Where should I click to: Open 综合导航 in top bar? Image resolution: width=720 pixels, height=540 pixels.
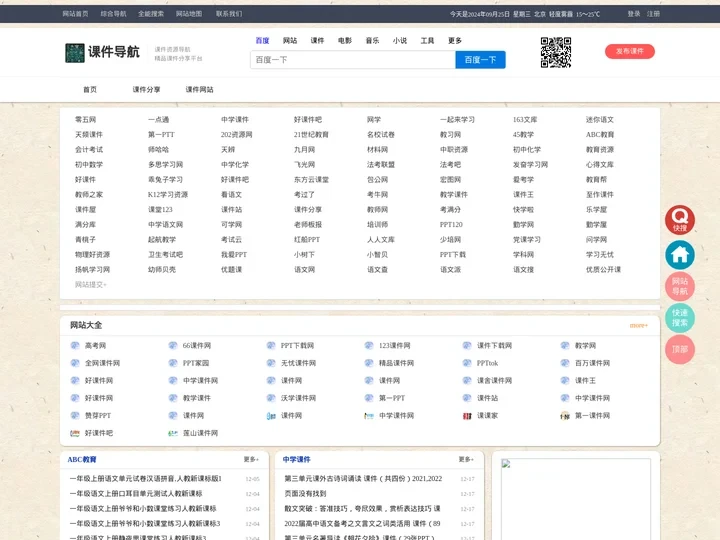click(113, 14)
